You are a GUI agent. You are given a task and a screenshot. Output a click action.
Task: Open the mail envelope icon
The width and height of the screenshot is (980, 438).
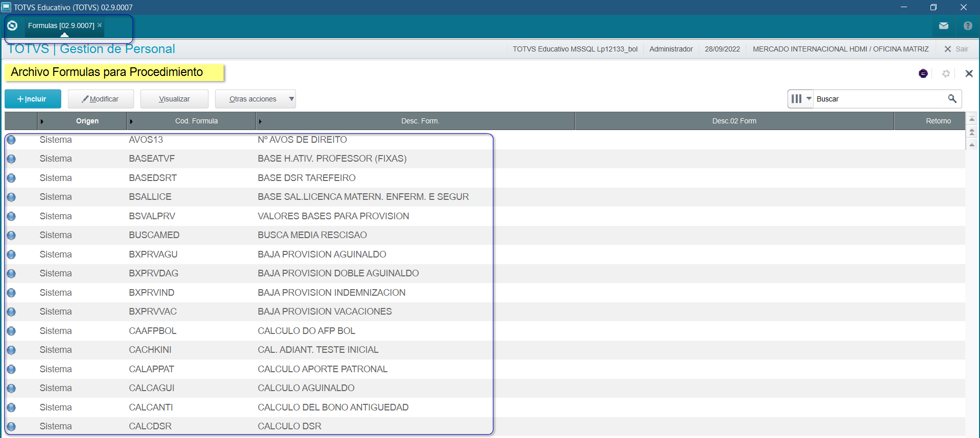point(943,25)
